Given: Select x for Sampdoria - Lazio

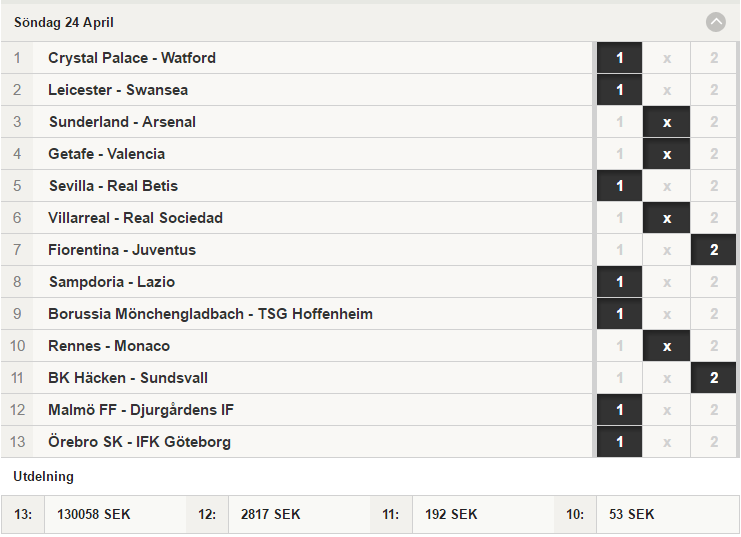Looking at the screenshot, I should (666, 282).
